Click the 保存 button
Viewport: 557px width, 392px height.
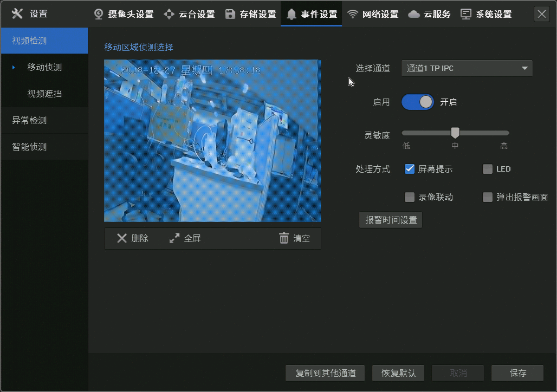tap(517, 373)
